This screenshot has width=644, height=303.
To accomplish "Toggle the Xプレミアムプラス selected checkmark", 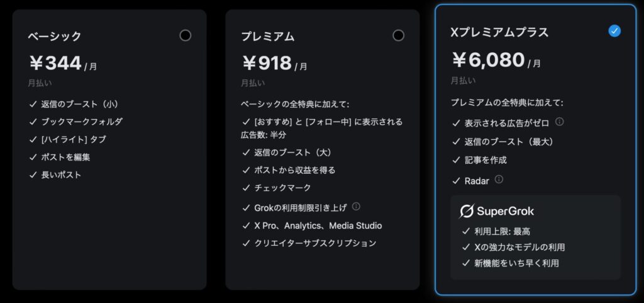I will click(614, 31).
